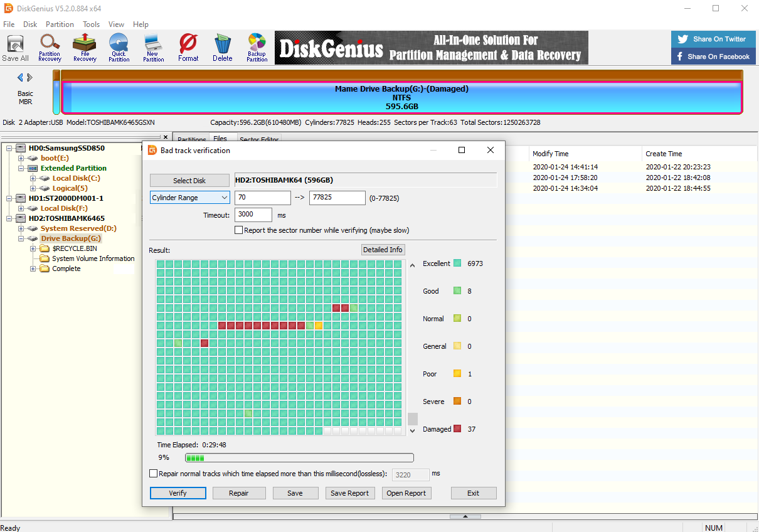Sort by Modify Time column header
Viewport: 759px width, 532px height.
[x=586, y=154]
